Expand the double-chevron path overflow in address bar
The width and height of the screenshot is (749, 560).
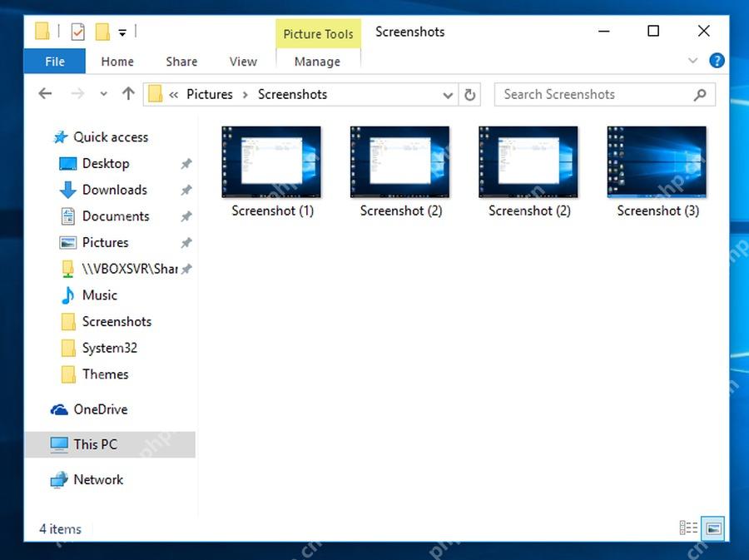[173, 95]
